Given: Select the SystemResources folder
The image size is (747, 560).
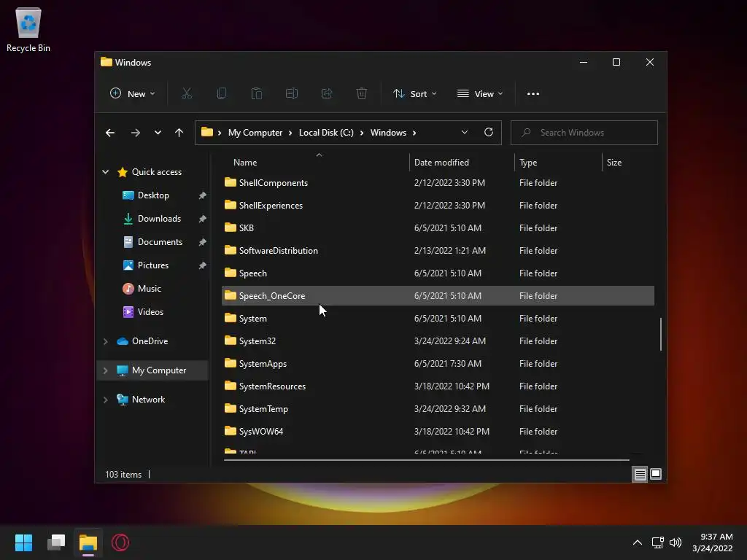Looking at the screenshot, I should pos(438,386).
